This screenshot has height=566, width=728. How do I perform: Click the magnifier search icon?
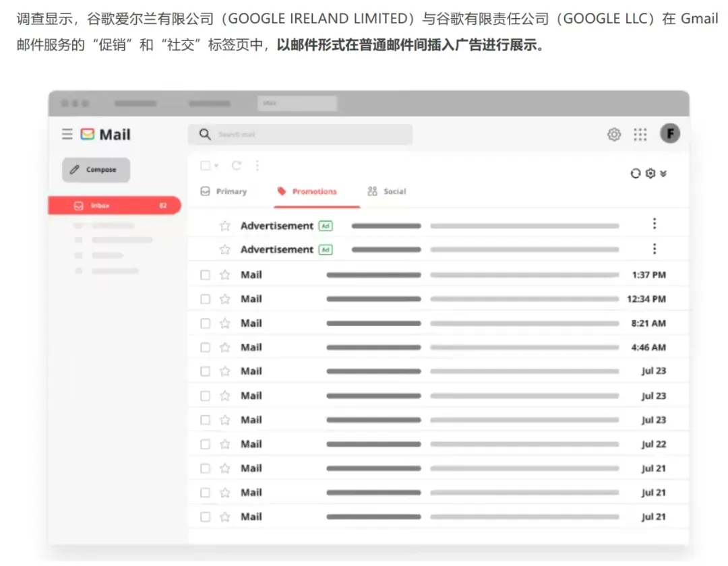click(x=205, y=135)
